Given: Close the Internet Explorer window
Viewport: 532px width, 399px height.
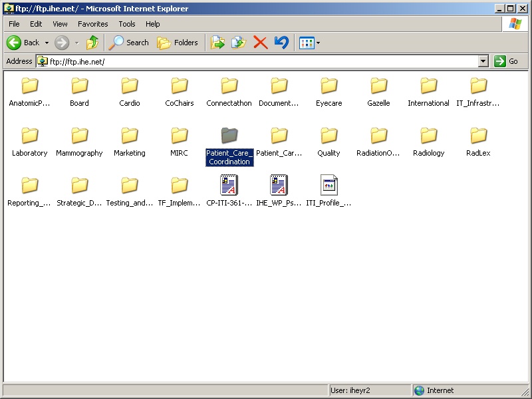Looking at the screenshot, I should 523,9.
